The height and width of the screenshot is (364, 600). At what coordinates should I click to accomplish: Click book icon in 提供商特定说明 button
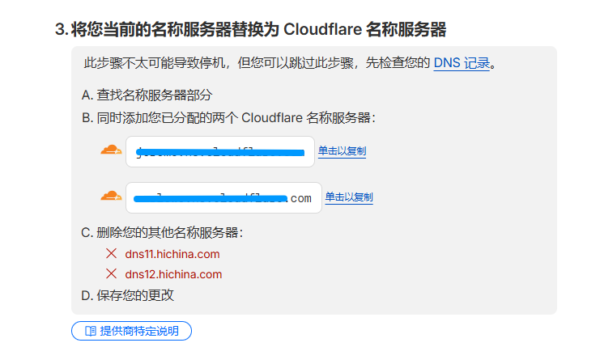pos(91,331)
